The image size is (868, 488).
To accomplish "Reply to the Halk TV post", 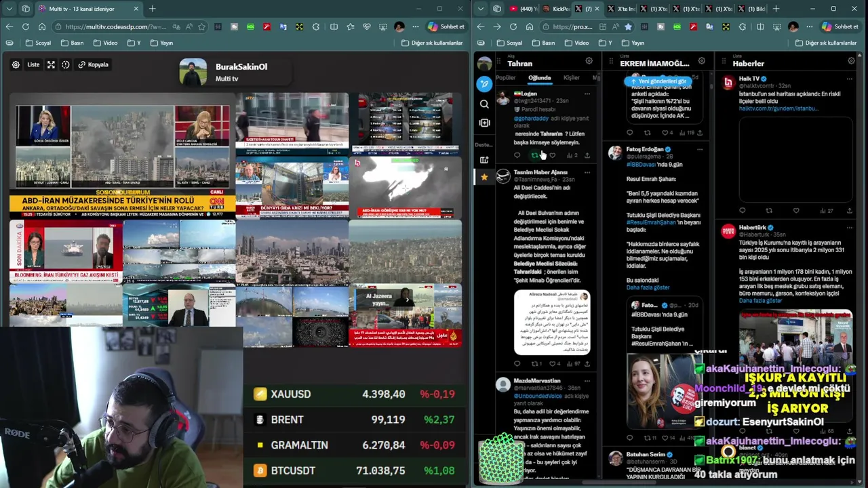I will tap(743, 211).
